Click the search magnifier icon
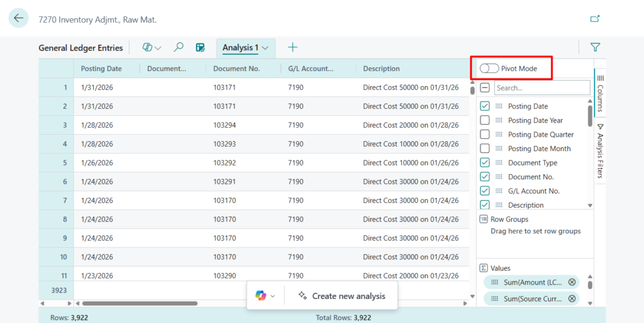The height and width of the screenshot is (323, 644). (179, 47)
